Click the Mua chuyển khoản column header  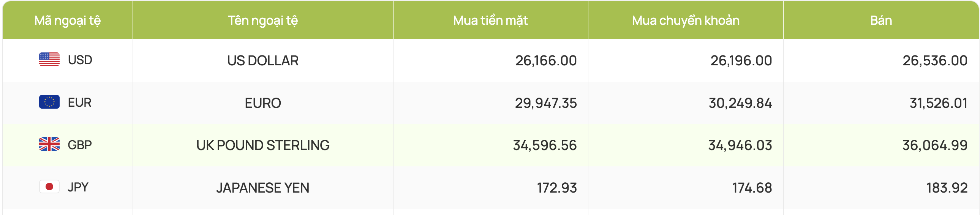686,20
